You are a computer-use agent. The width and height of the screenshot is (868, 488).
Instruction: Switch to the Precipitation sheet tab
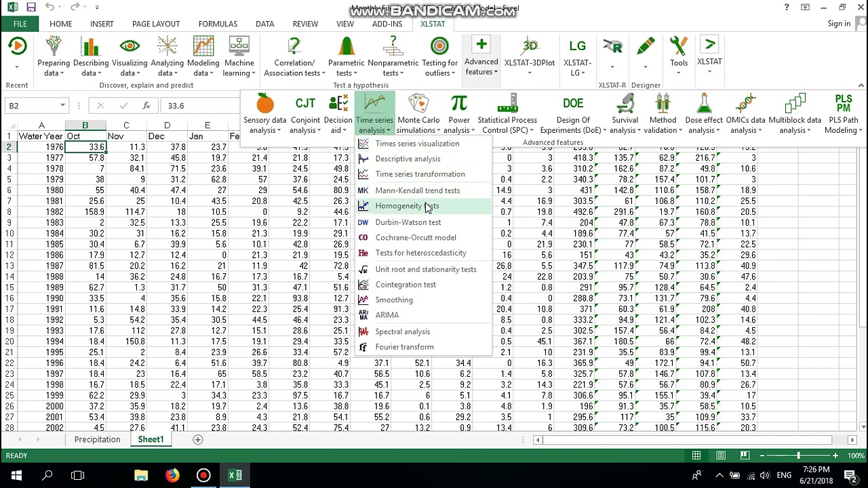97,440
